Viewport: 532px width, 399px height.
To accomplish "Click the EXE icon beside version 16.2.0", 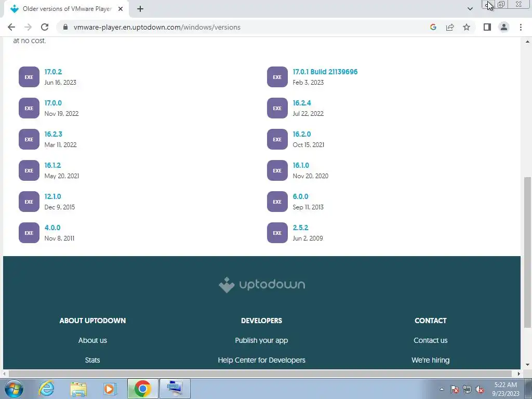I will (277, 139).
